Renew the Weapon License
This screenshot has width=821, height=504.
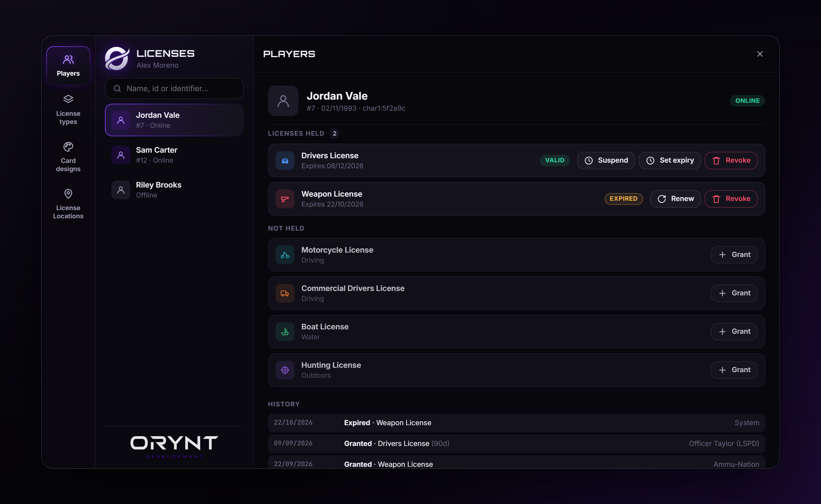[x=675, y=199]
